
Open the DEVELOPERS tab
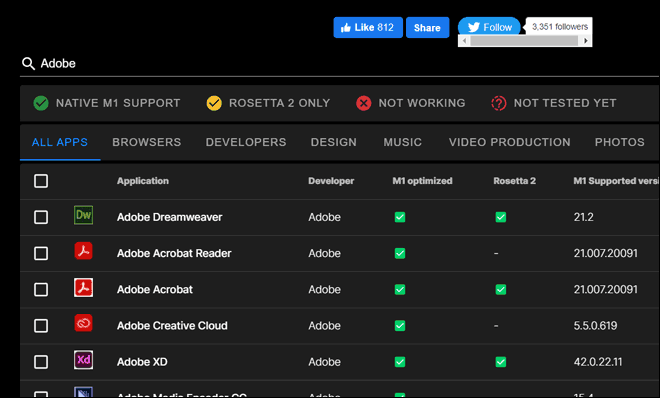246,142
